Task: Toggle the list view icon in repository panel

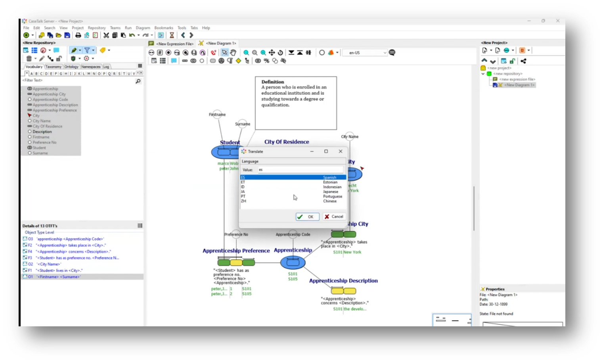Action: [34, 50]
